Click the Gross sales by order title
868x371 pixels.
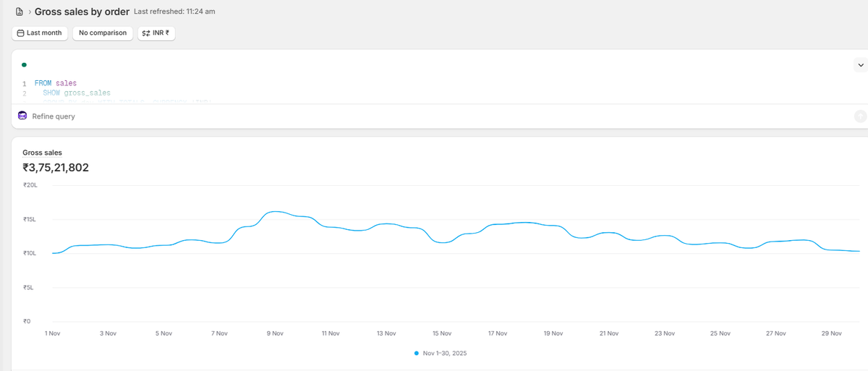(x=82, y=12)
